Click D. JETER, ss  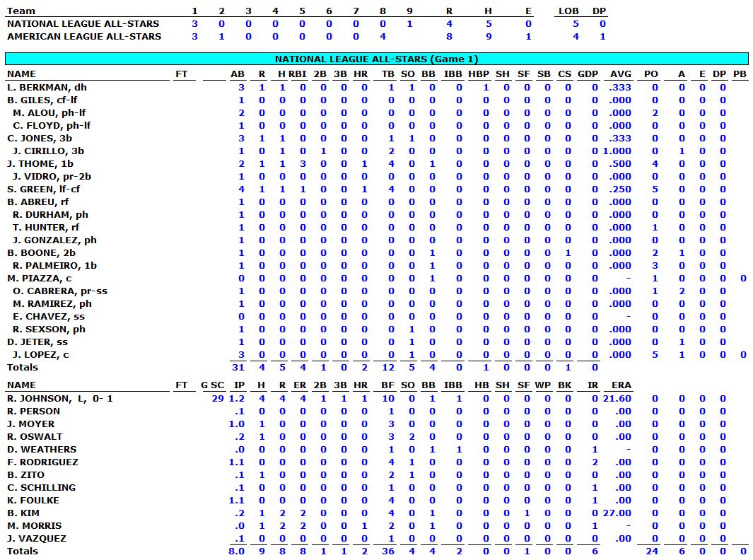point(37,342)
